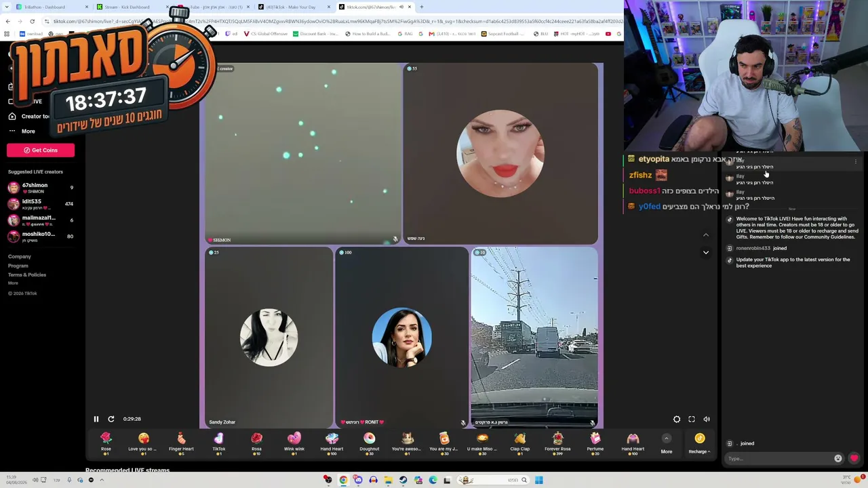Image resolution: width=868 pixels, height=488 pixels.
Task: Send the Rose gift
Action: click(x=106, y=443)
